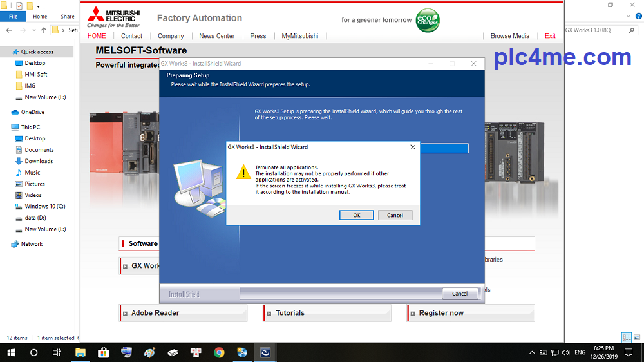The width and height of the screenshot is (644, 362).
Task: Cancel the terminate applications warning dialog
Action: click(x=395, y=215)
